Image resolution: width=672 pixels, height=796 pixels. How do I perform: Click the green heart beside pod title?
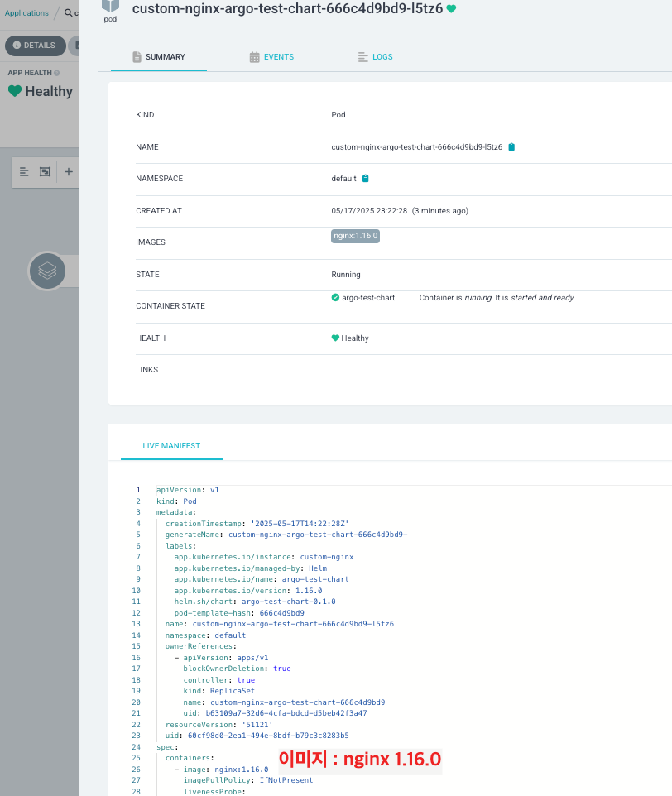(x=451, y=8)
